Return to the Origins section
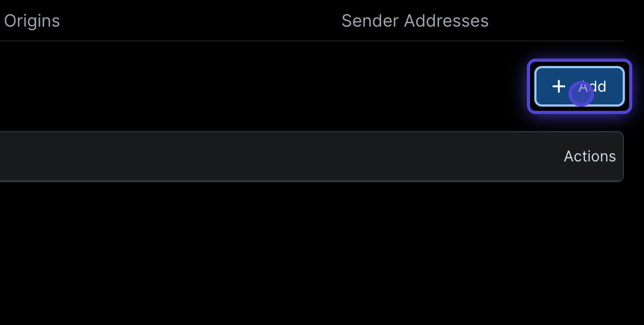This screenshot has width=644, height=325. tap(32, 21)
